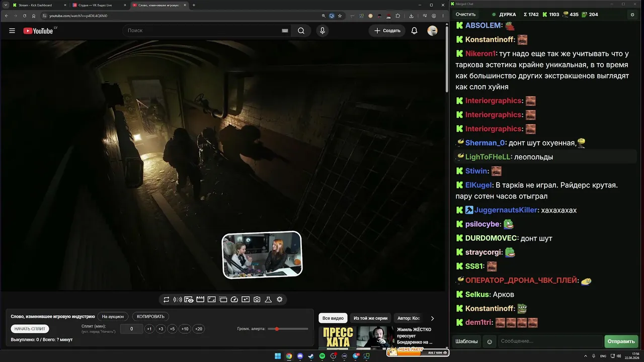This screenshot has width=644, height=362.
Task: Open the YouTube guide hamburger menu
Action: (12, 31)
